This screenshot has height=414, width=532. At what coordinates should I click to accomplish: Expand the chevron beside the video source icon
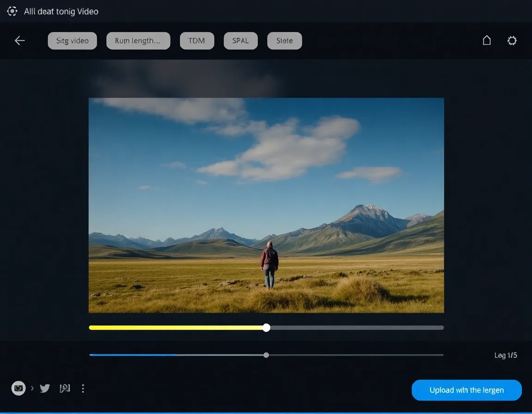tap(32, 388)
